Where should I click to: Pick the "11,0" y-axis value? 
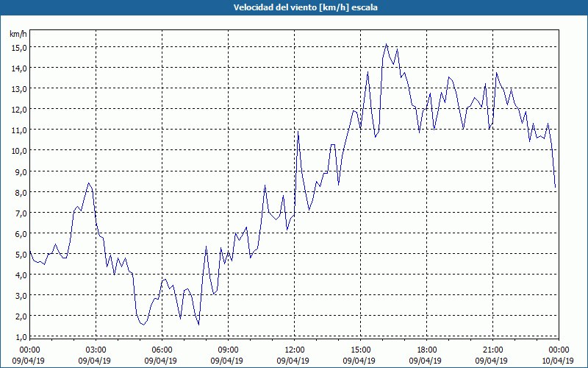20,130
